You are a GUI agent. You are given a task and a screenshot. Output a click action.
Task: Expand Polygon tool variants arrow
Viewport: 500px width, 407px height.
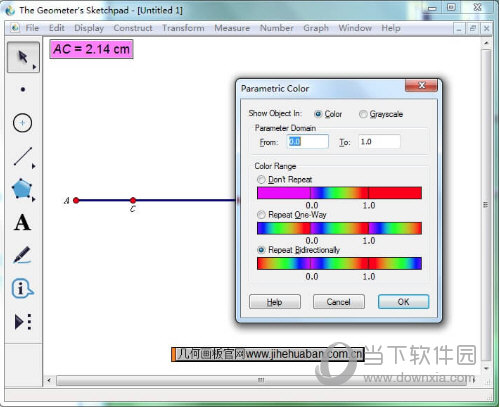pos(34,199)
